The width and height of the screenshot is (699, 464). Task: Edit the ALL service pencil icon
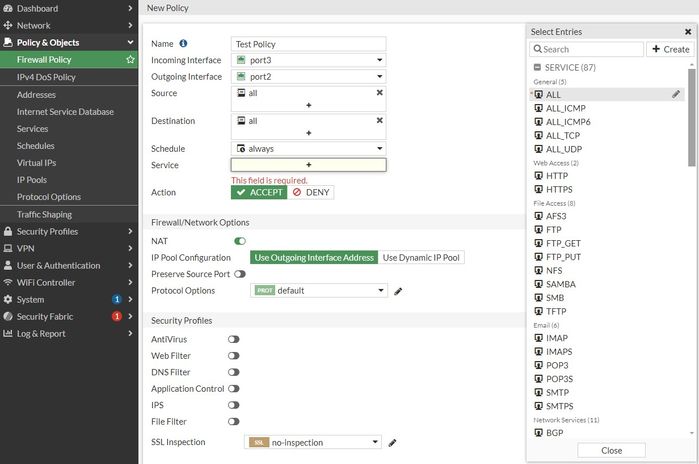pyautogui.click(x=676, y=94)
